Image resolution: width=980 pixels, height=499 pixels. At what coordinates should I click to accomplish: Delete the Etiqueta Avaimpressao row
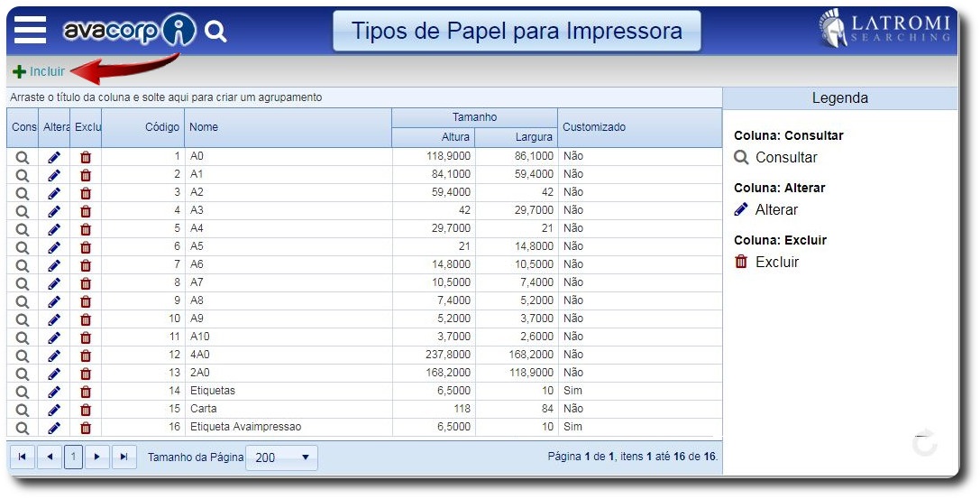[86, 429]
